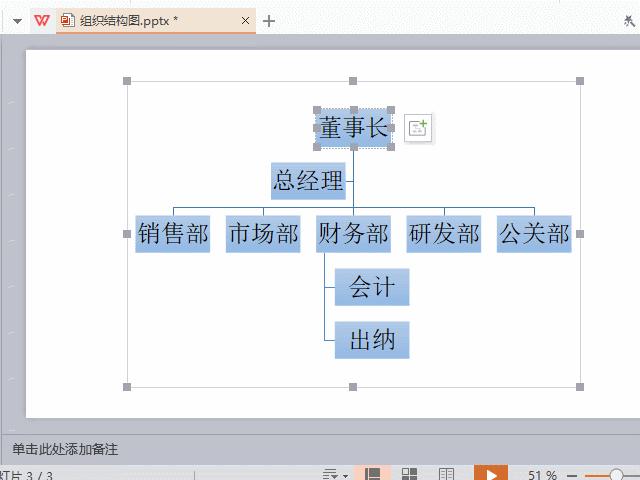Open a new tab with the plus button
This screenshot has width=640, height=480.
coord(269,21)
